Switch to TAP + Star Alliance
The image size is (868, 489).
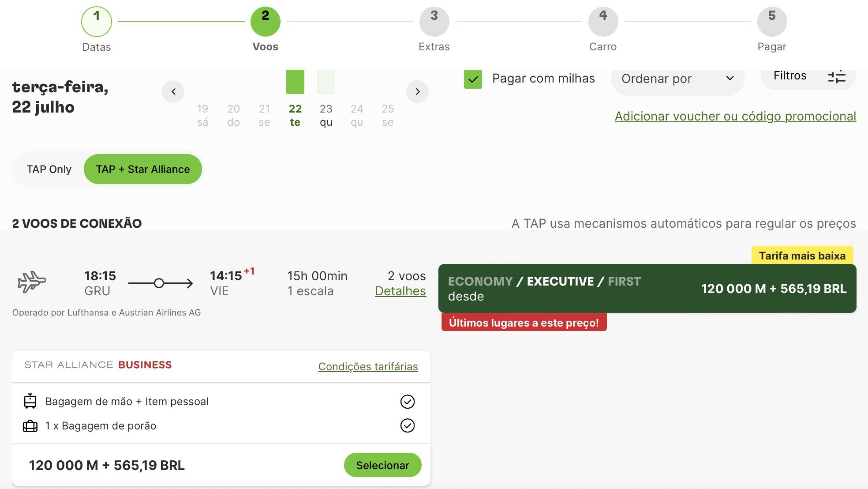point(142,169)
